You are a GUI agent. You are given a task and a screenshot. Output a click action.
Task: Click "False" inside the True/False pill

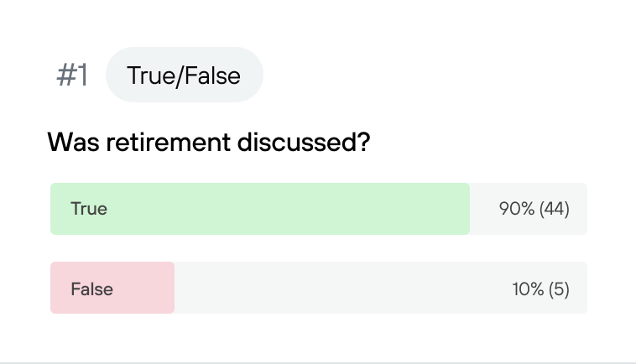211,75
